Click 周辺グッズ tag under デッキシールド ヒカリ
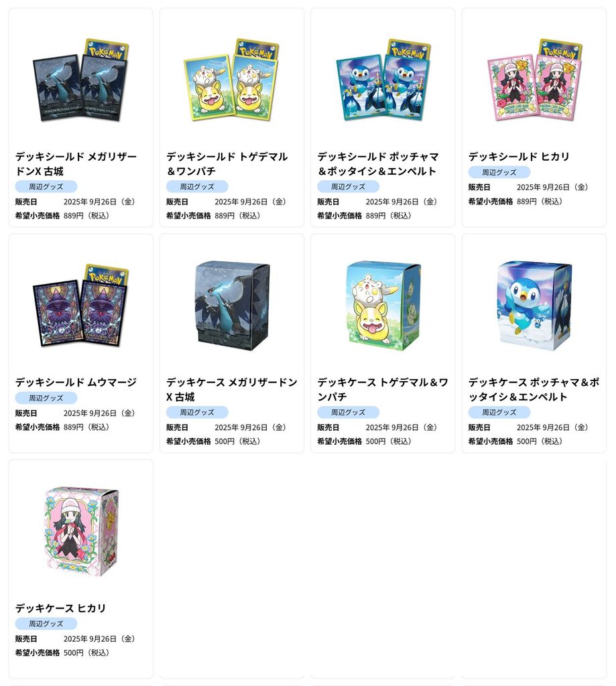Image resolution: width=616 pixels, height=686 pixels. point(499,172)
